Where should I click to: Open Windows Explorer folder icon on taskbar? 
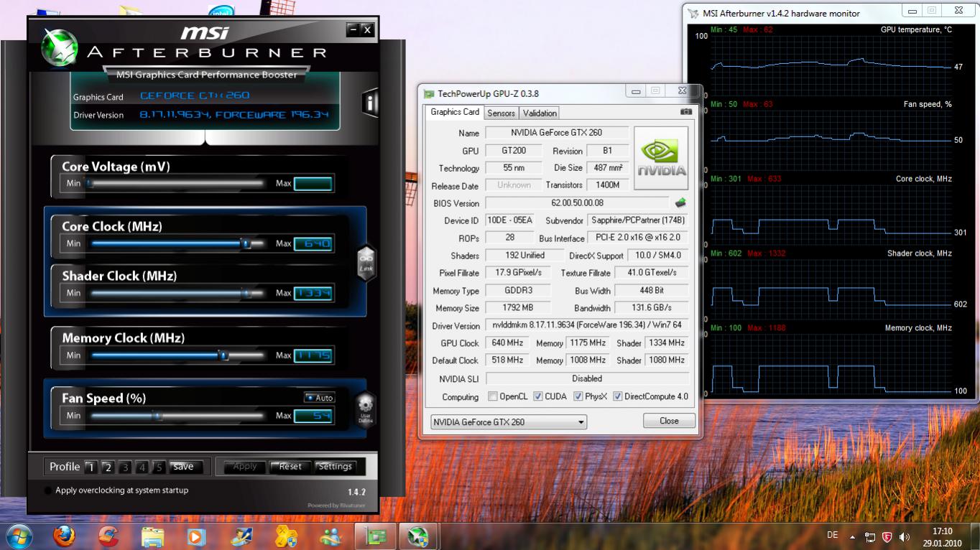(153, 536)
